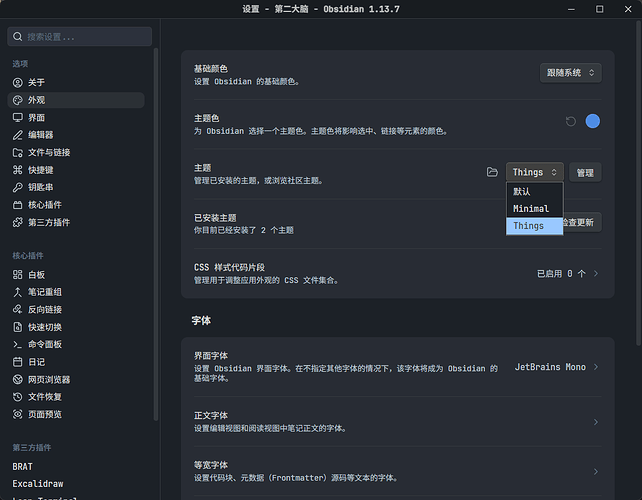Click the 界面 monitor icon

pos(18,118)
